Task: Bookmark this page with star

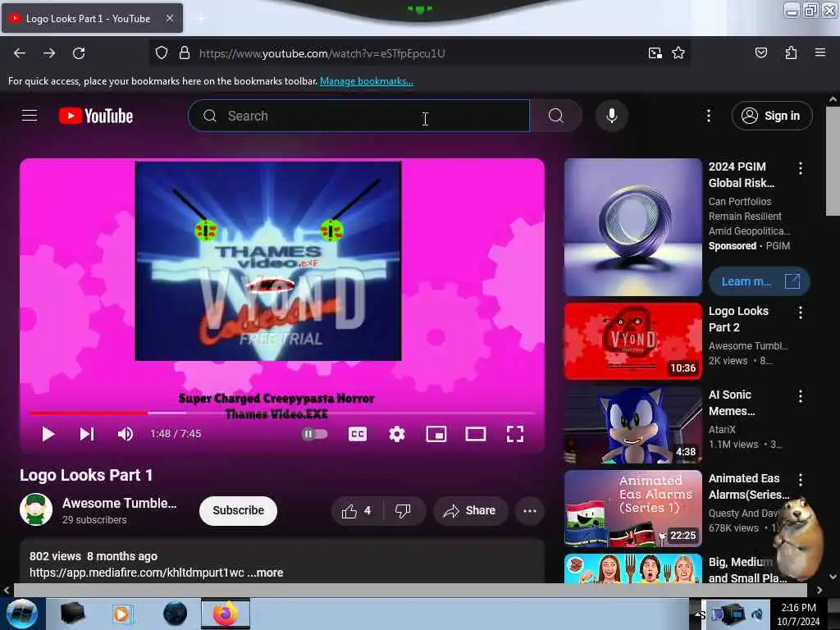Action: [678, 53]
